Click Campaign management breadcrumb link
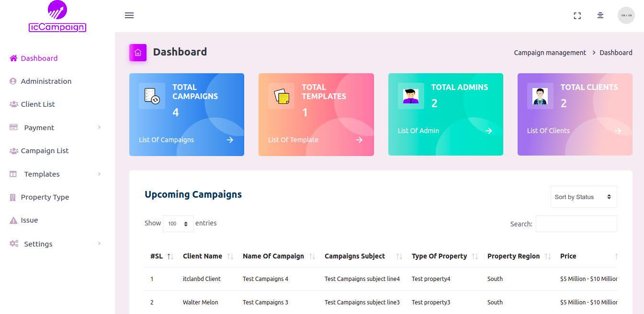 click(x=550, y=53)
